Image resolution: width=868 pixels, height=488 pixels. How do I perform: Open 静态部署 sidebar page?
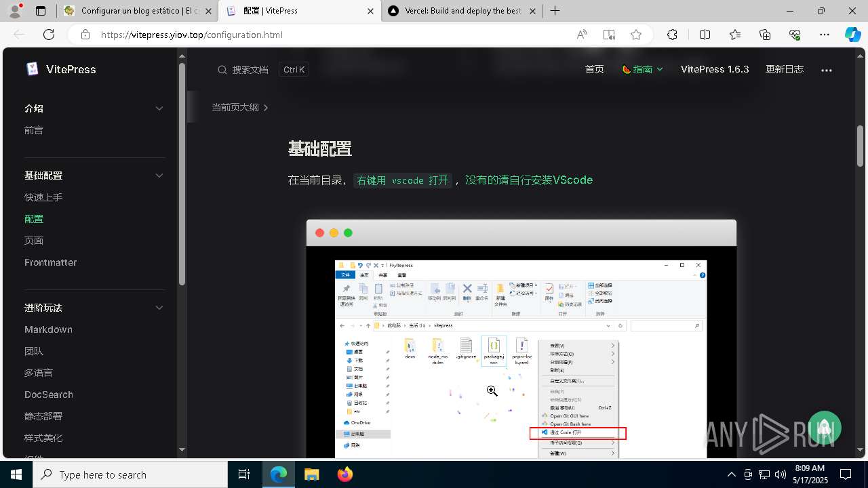point(43,416)
